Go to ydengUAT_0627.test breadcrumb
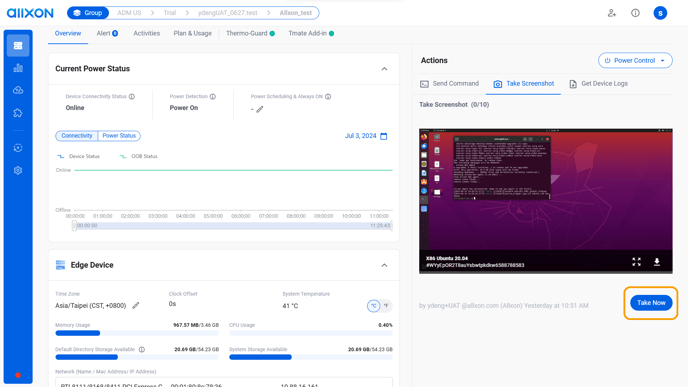 pos(227,13)
